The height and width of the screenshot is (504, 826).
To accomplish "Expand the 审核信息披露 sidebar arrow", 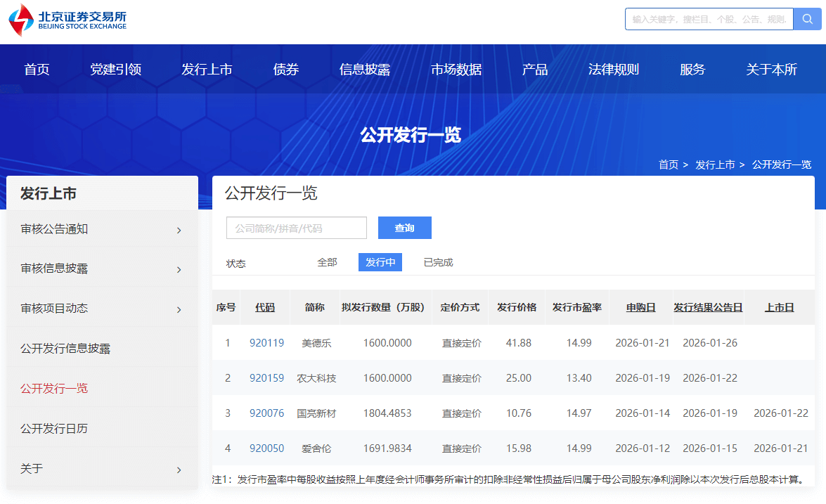I will pos(179,269).
